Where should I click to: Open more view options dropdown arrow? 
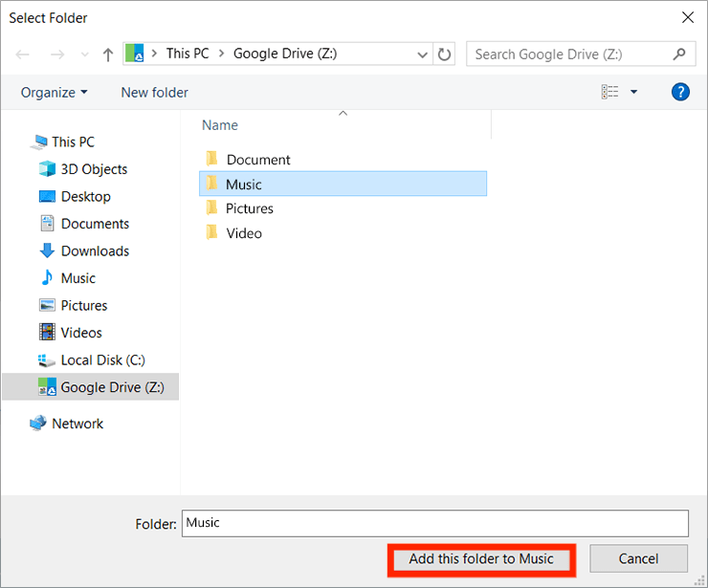pos(634,92)
